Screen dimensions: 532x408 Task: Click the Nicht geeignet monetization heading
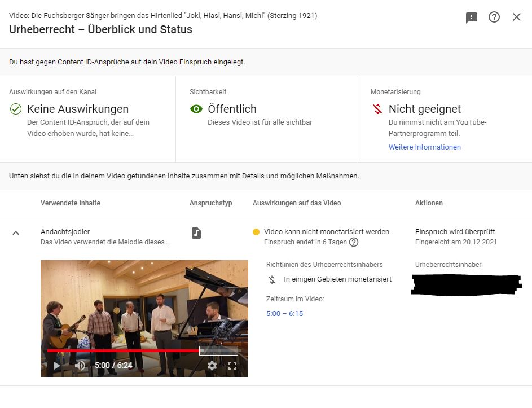tap(424, 109)
